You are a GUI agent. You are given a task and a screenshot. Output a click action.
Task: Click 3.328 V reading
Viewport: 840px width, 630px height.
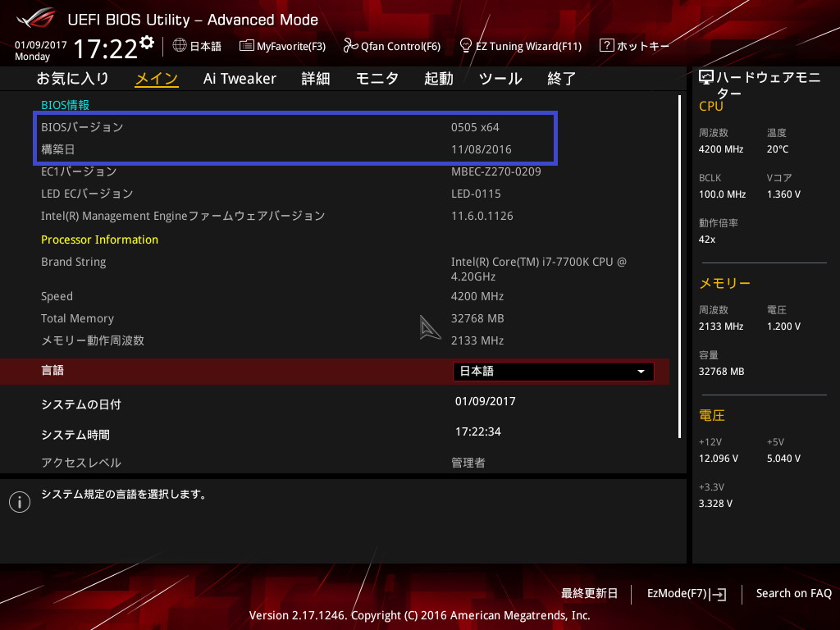click(x=715, y=503)
